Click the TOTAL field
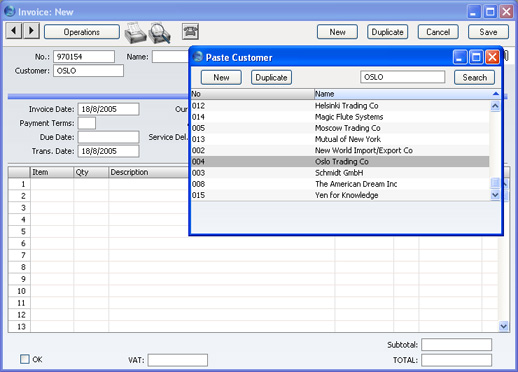The image size is (518, 372). (456, 360)
